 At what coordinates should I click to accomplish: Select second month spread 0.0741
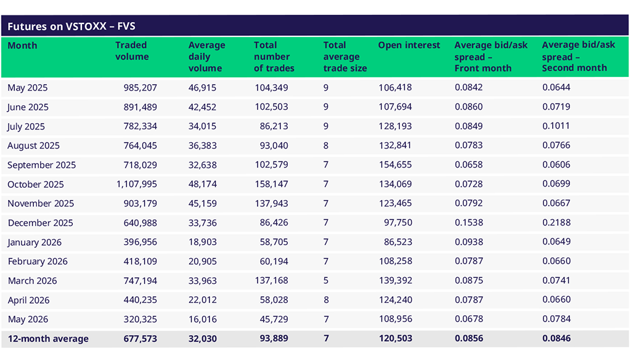(556, 280)
